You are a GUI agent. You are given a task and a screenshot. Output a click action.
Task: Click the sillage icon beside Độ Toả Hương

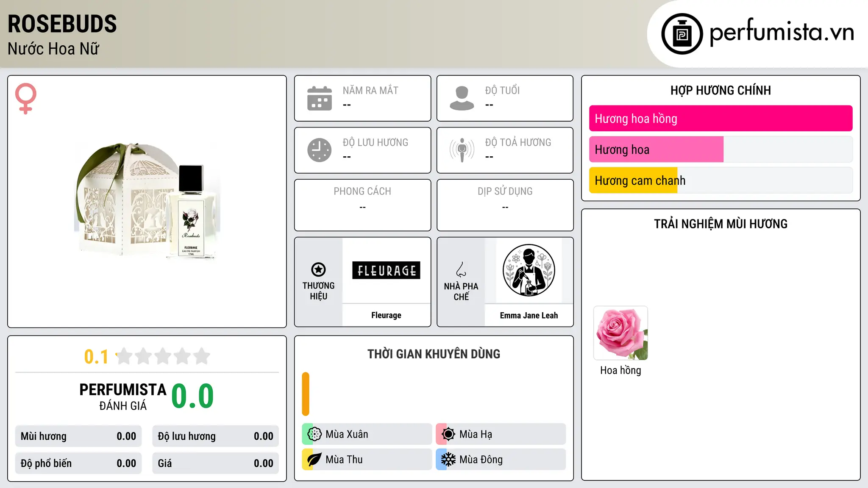click(462, 150)
